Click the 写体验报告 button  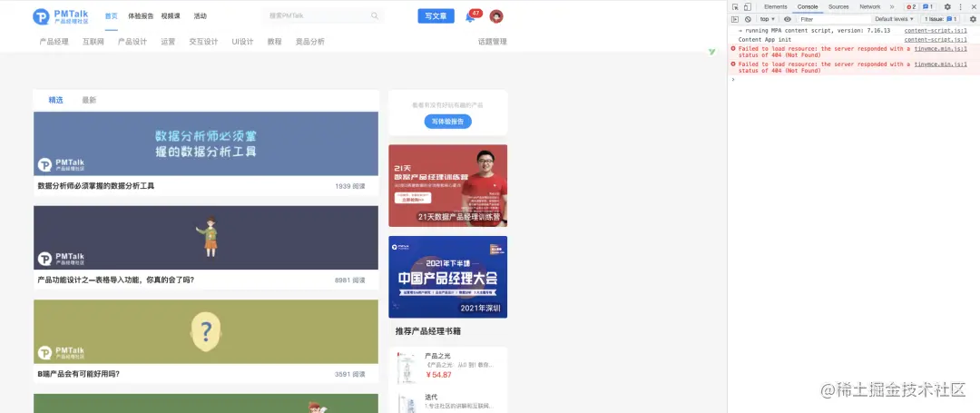447,122
